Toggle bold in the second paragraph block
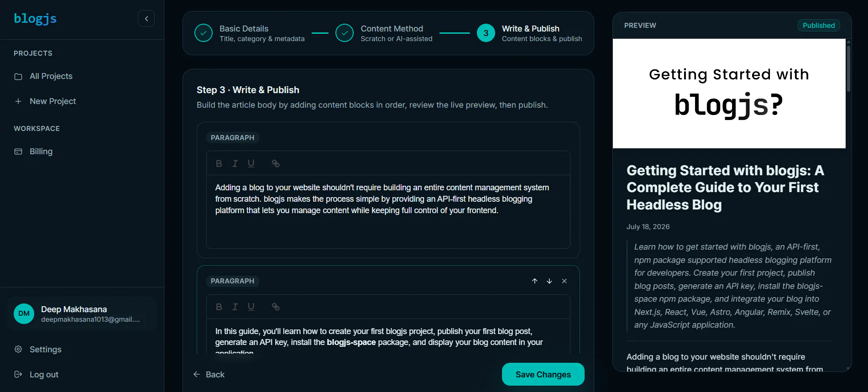This screenshot has height=392, width=868. [x=219, y=307]
